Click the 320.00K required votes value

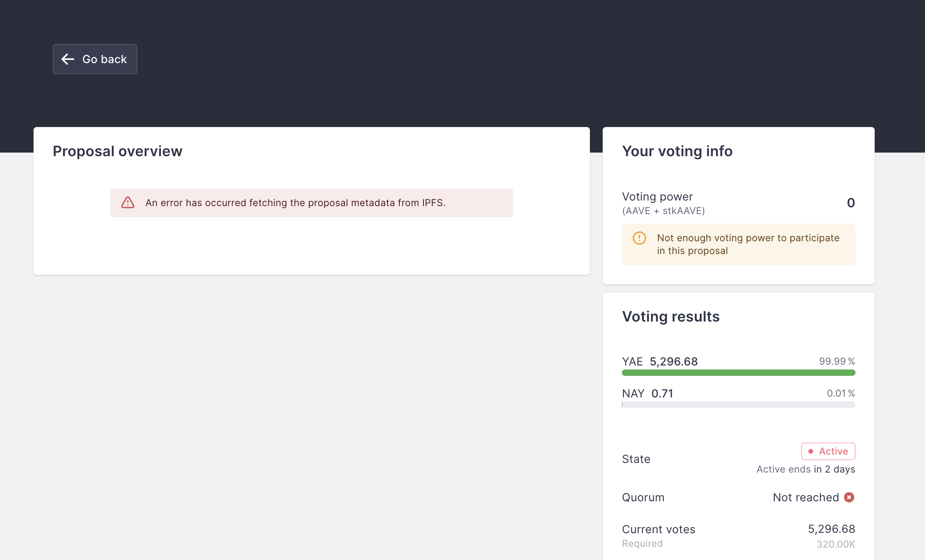pos(836,544)
